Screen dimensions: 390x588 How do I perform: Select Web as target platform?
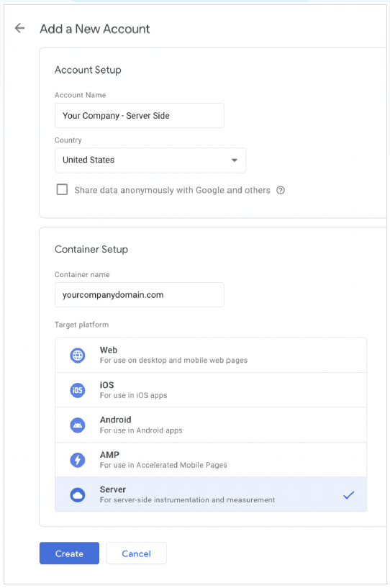[211, 355]
